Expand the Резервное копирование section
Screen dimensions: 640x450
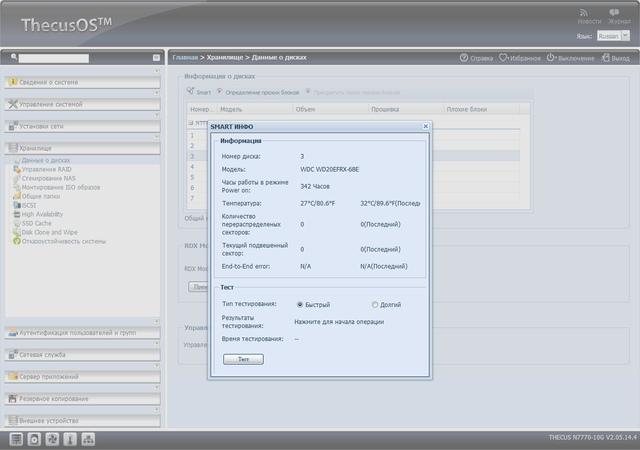point(82,399)
